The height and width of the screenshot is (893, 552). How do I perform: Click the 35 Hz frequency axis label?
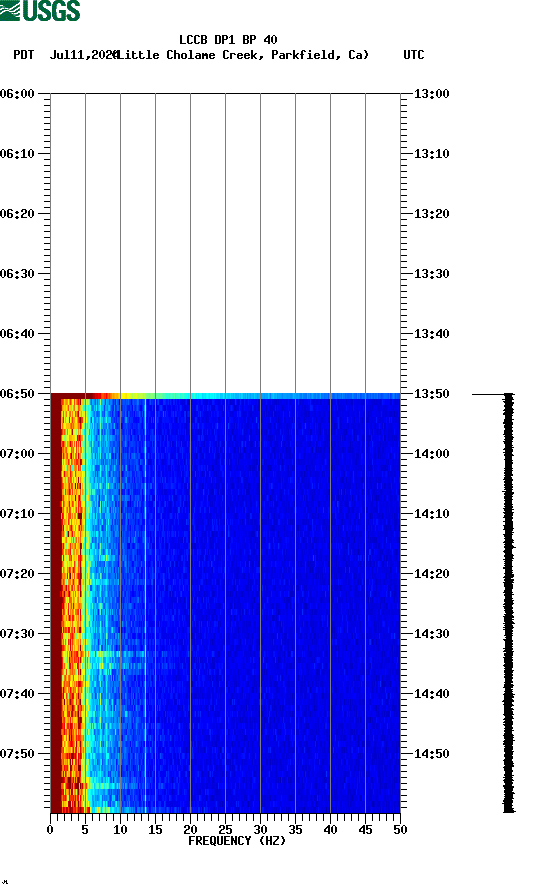point(296,830)
